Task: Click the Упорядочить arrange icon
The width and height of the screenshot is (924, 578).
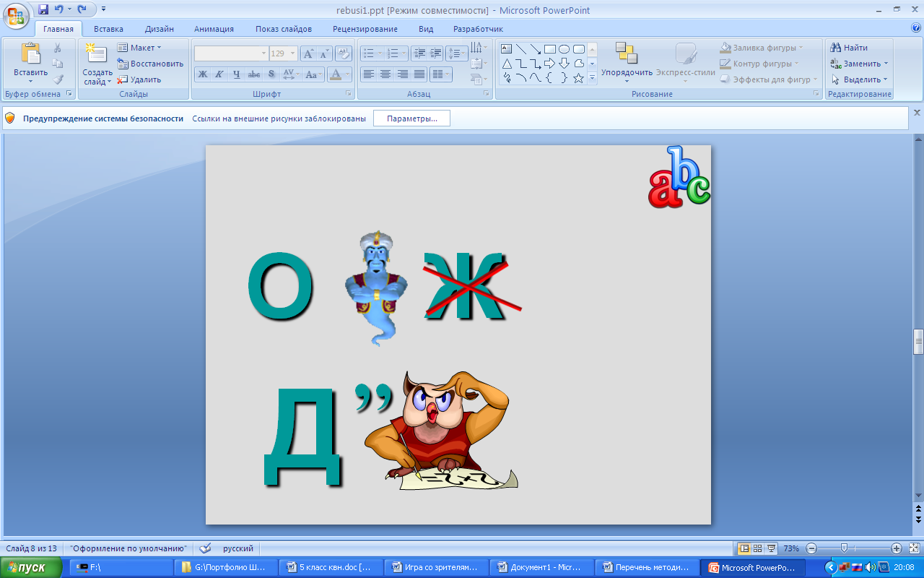Action: [x=626, y=53]
